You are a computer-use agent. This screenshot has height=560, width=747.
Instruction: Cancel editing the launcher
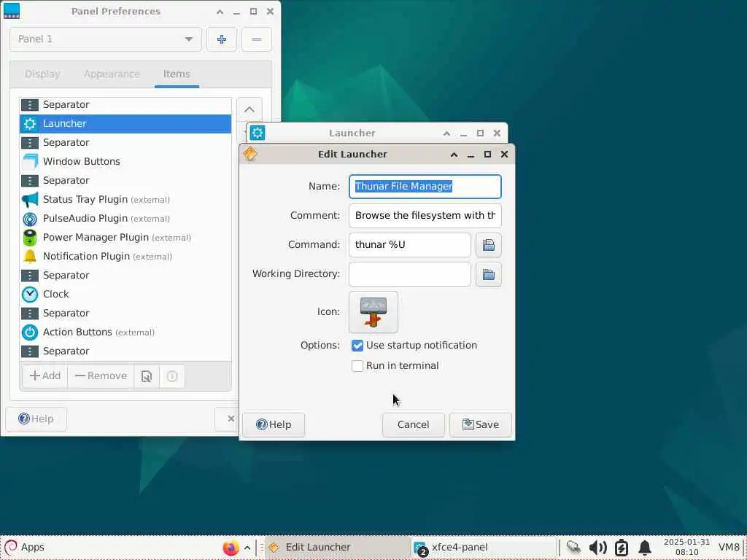pyautogui.click(x=413, y=425)
